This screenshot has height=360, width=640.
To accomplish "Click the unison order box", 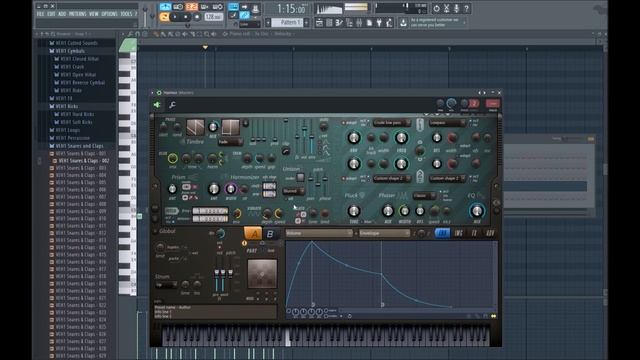I will point(300,177).
